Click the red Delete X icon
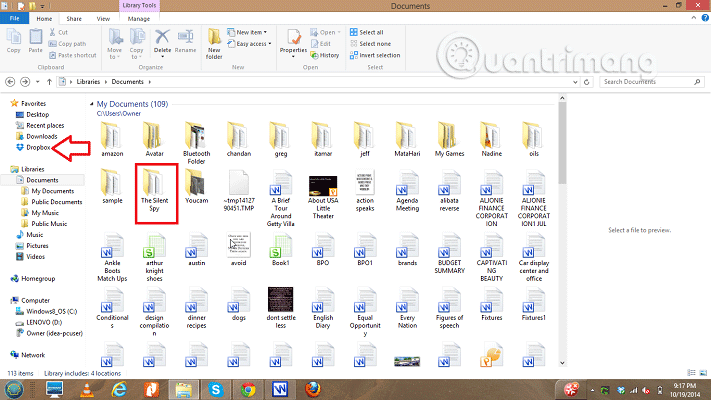711x400 pixels. pyautogui.click(x=162, y=37)
